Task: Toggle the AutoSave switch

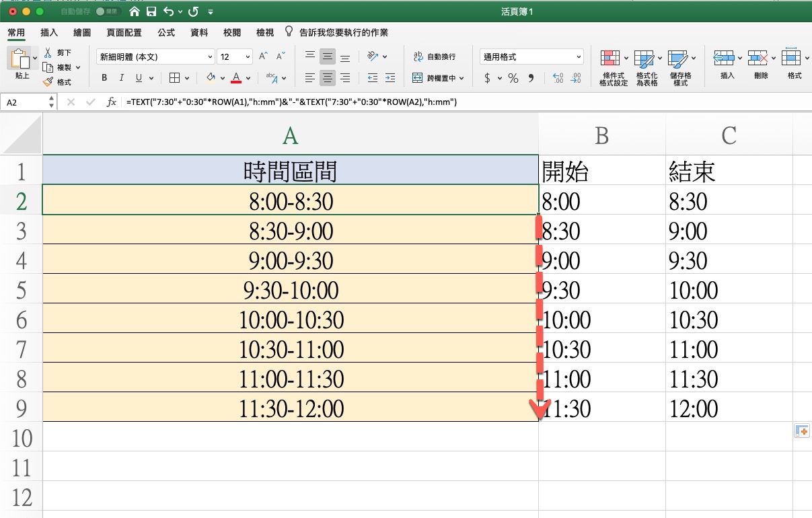Action: click(105, 12)
